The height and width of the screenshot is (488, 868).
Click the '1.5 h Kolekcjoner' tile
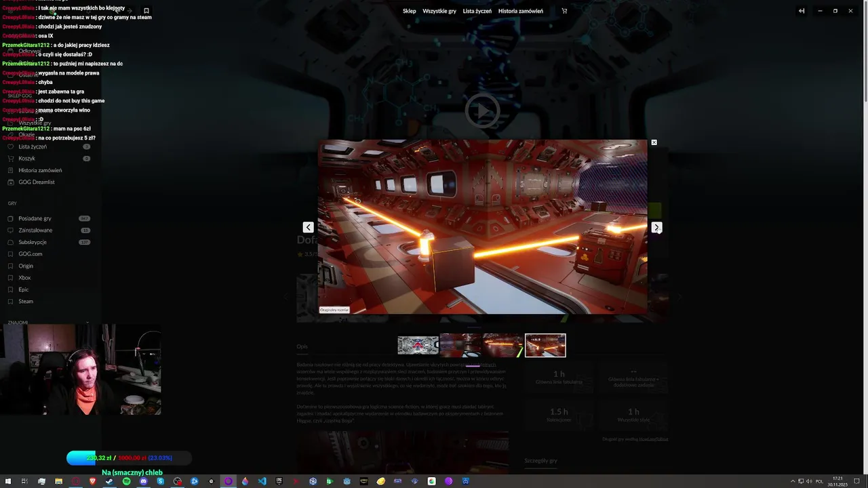pyautogui.click(x=559, y=415)
